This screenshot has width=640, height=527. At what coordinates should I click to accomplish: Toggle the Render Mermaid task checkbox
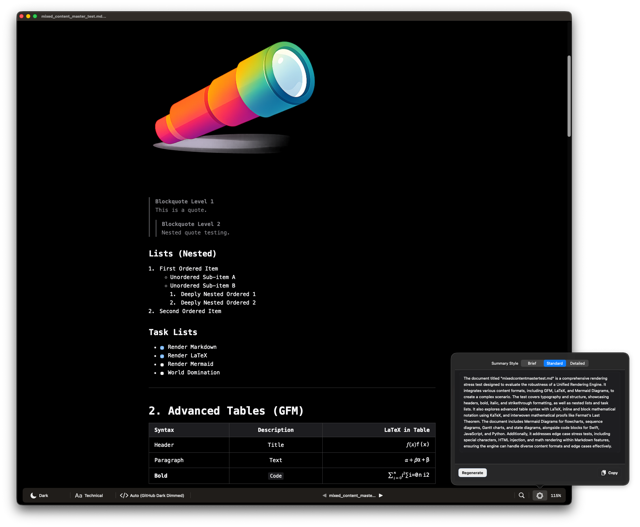162,365
